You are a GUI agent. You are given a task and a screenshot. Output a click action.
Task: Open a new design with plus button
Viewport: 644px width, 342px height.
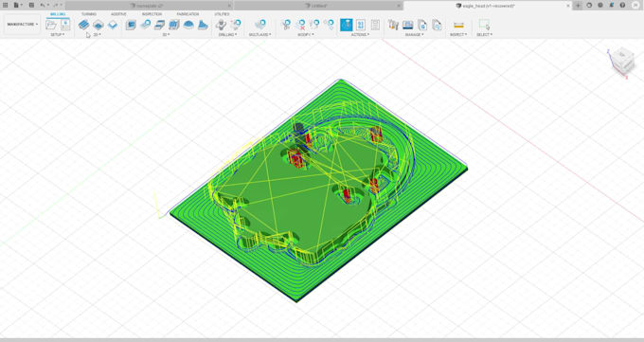tap(578, 6)
